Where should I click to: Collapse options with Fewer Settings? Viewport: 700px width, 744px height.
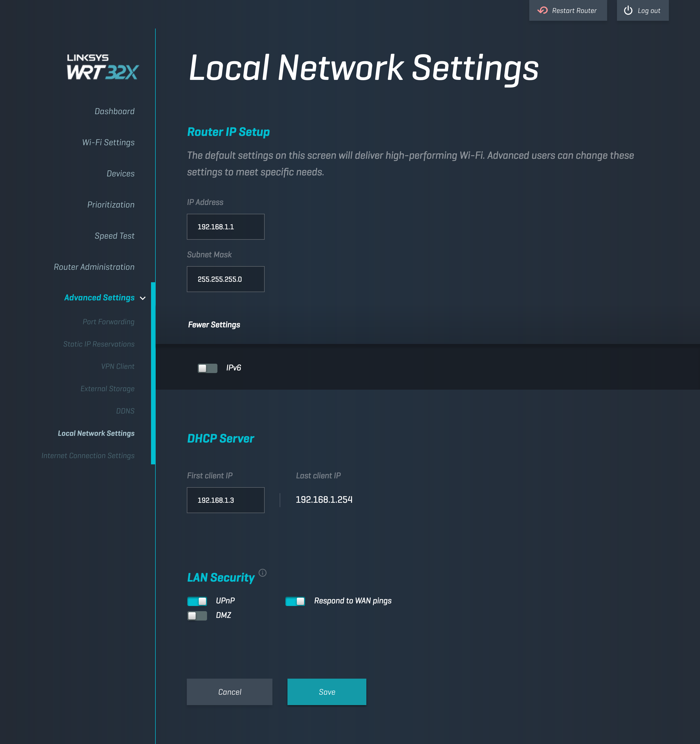pos(214,325)
